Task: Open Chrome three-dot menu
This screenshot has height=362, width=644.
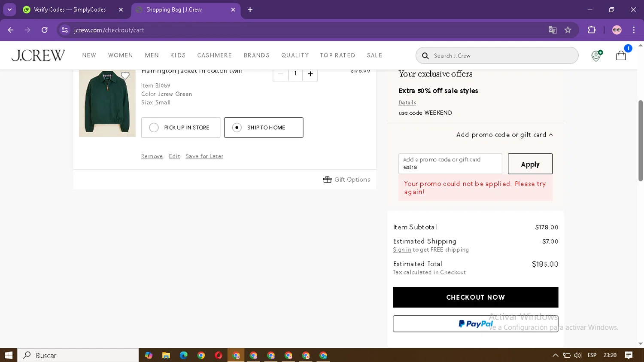Action: pyautogui.click(x=634, y=30)
